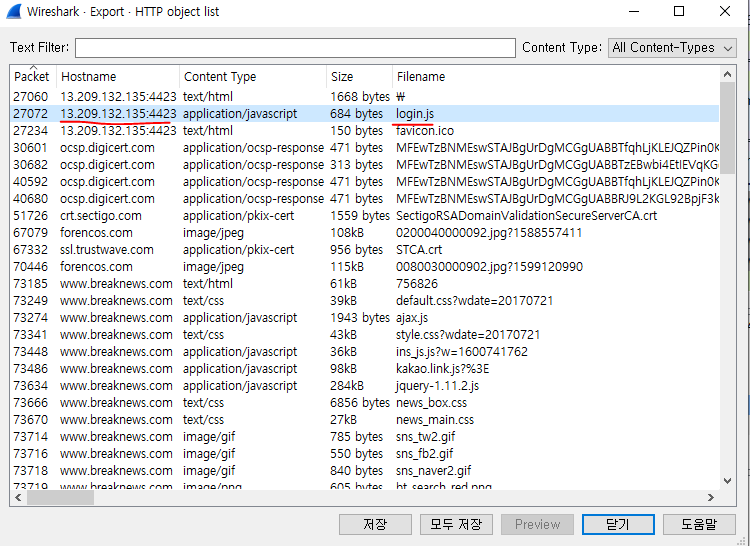Select packet 30601 ocsp.digicert.com row
Viewport: 750px width, 546px height.
[x=364, y=148]
